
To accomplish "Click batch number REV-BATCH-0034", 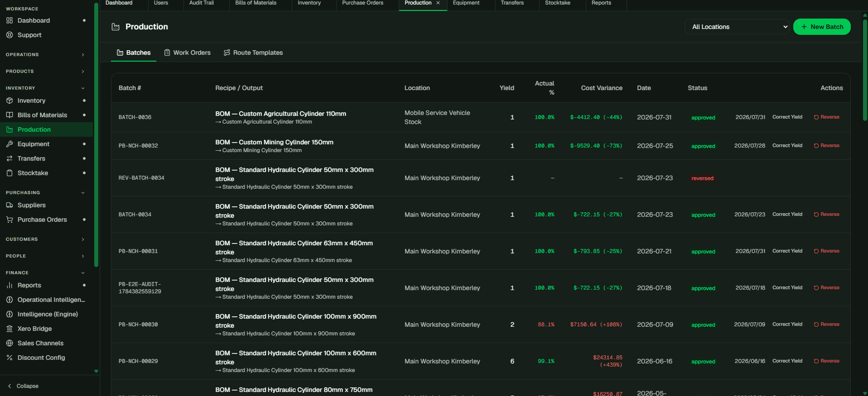I will pos(141,178).
